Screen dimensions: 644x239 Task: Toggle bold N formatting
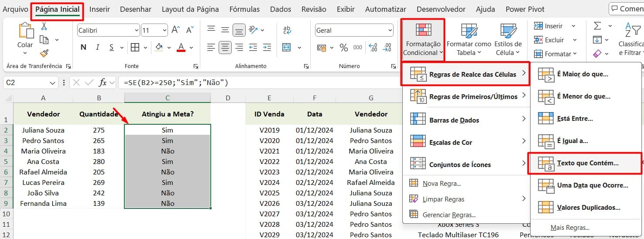(83, 47)
